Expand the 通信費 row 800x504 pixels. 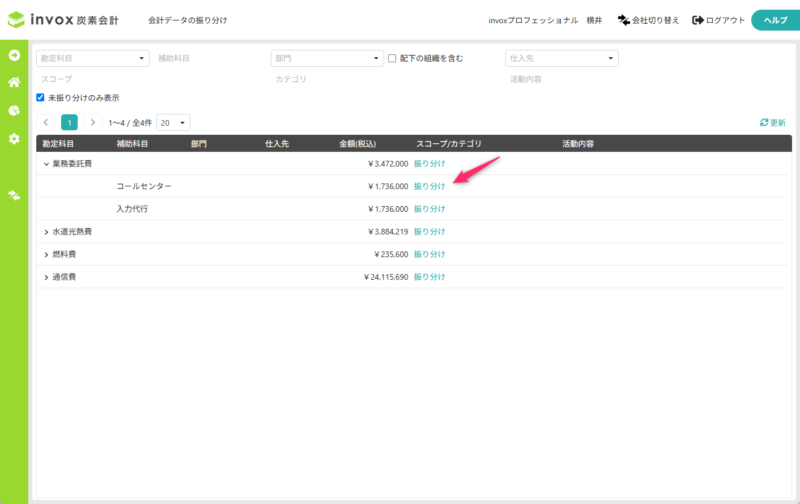point(46,277)
